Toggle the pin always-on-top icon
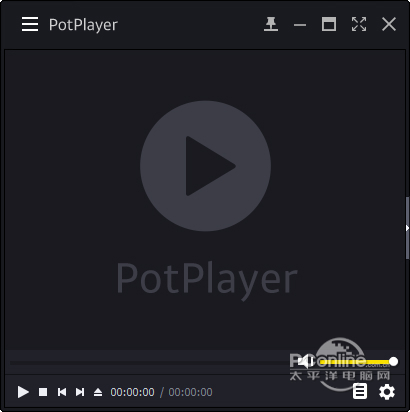410x412 pixels. 271,24
